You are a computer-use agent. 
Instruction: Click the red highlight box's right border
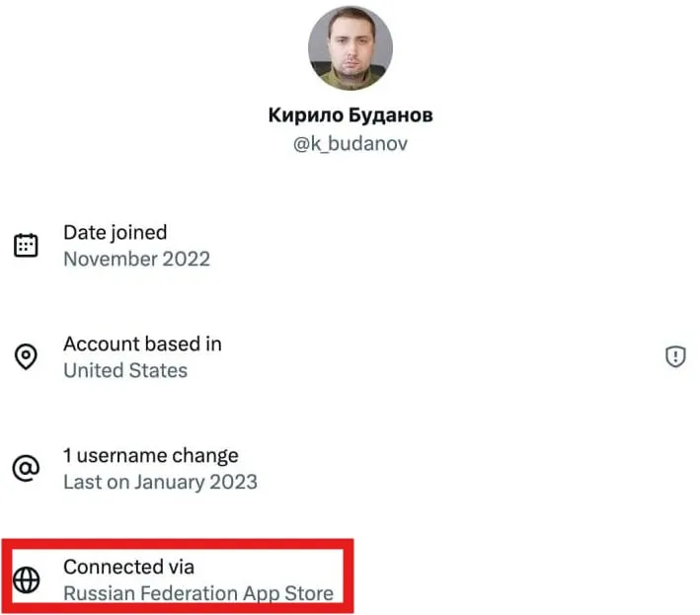(350, 577)
